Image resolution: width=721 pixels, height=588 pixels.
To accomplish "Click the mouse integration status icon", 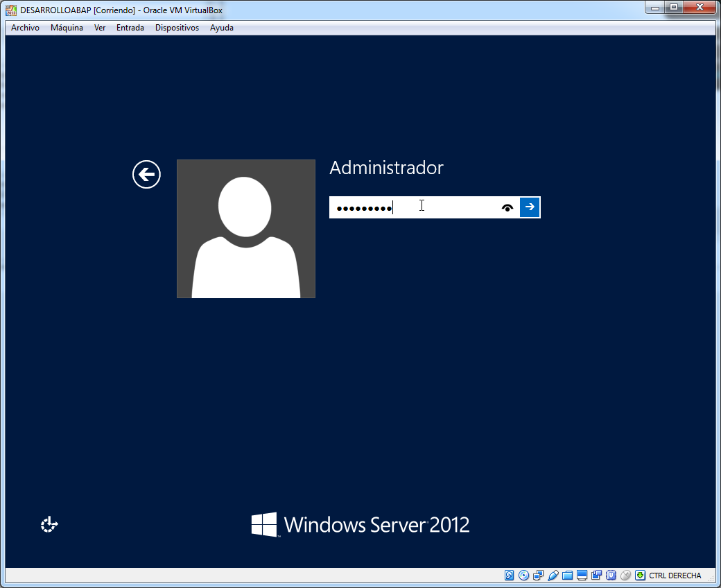I will pyautogui.click(x=625, y=575).
